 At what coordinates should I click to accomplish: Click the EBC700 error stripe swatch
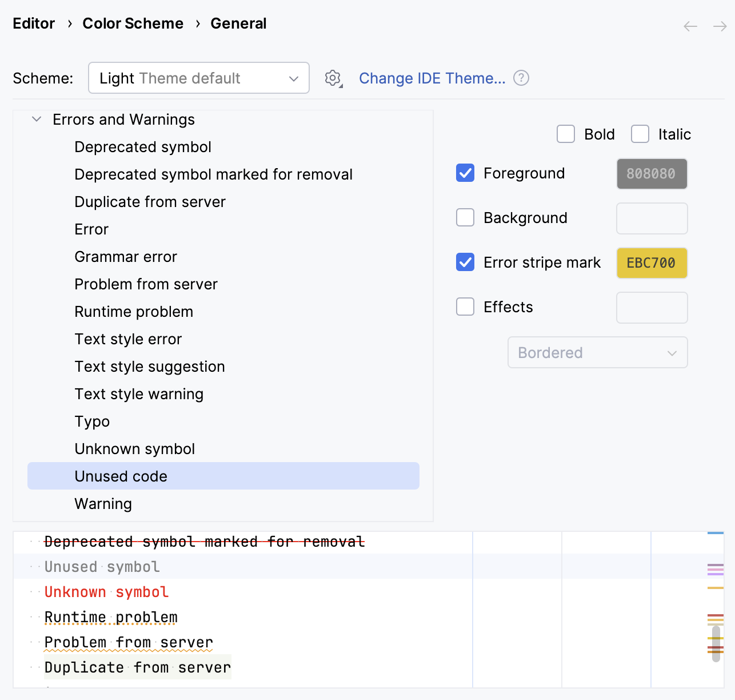[652, 262]
